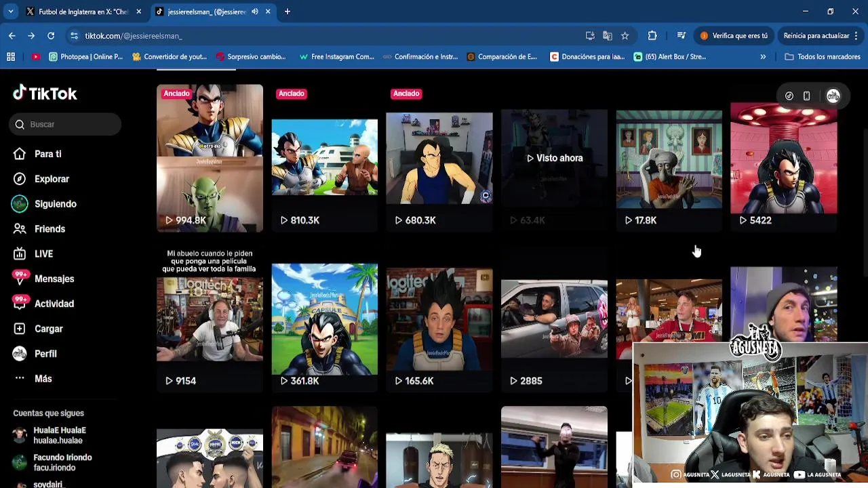Open the Free Instagram Com... bookmark
868x488 pixels.
click(x=337, y=57)
